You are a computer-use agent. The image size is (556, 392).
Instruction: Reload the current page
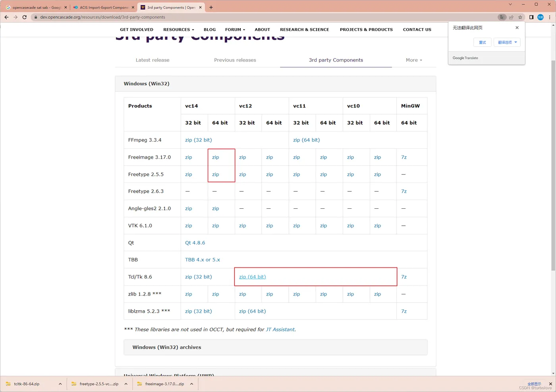(25, 17)
